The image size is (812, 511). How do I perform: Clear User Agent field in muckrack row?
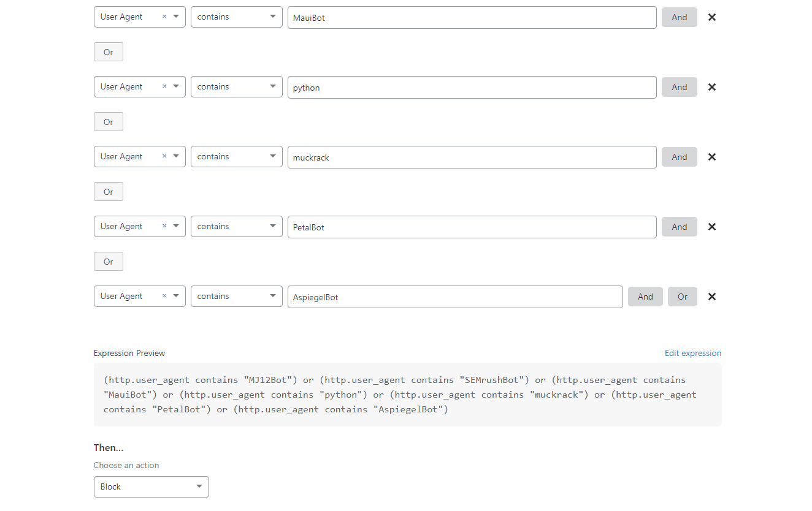164,157
